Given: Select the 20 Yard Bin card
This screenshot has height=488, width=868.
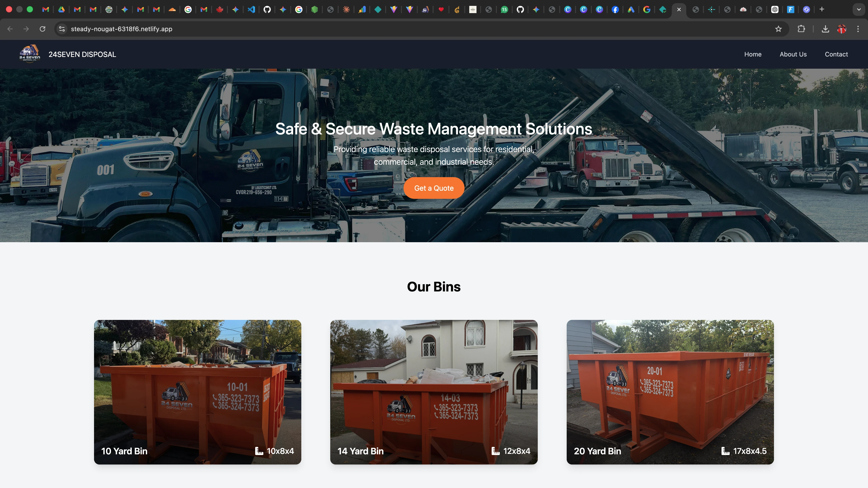Looking at the screenshot, I should pos(670,392).
